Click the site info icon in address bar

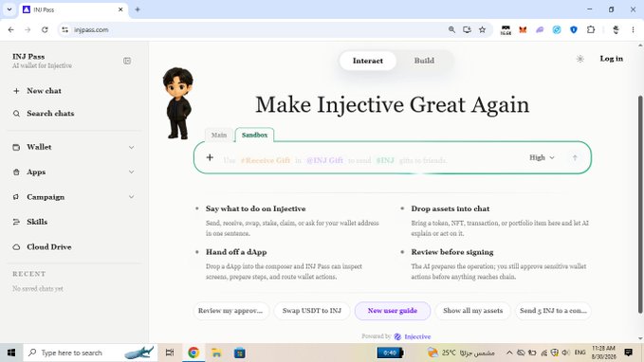(64, 30)
